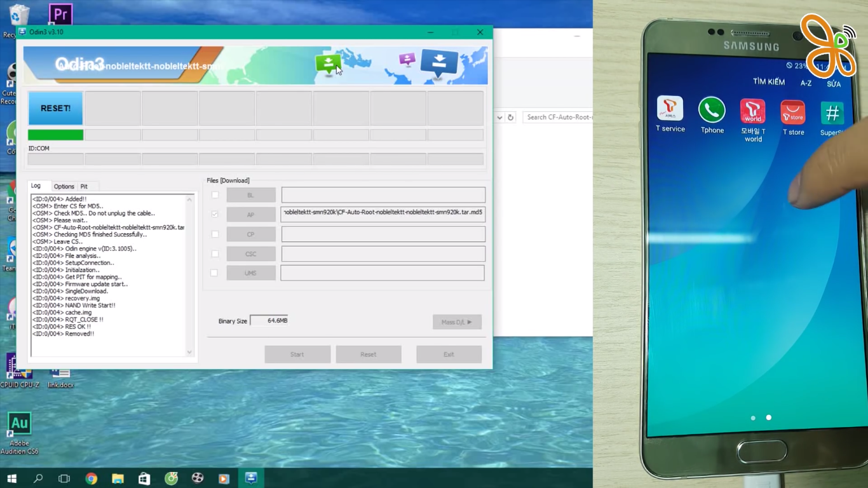Click log line "<ID:0/004> recovery.img"

(x=66, y=299)
